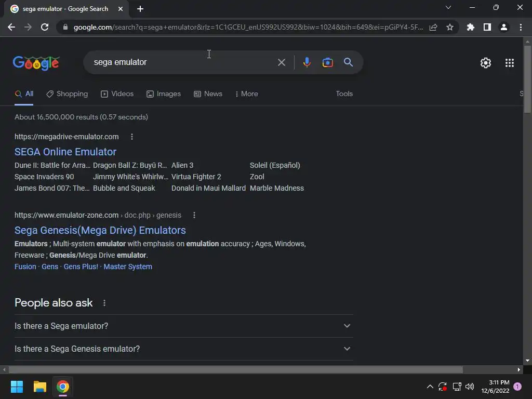Open the network status tray icon
The height and width of the screenshot is (399, 532).
(x=457, y=387)
